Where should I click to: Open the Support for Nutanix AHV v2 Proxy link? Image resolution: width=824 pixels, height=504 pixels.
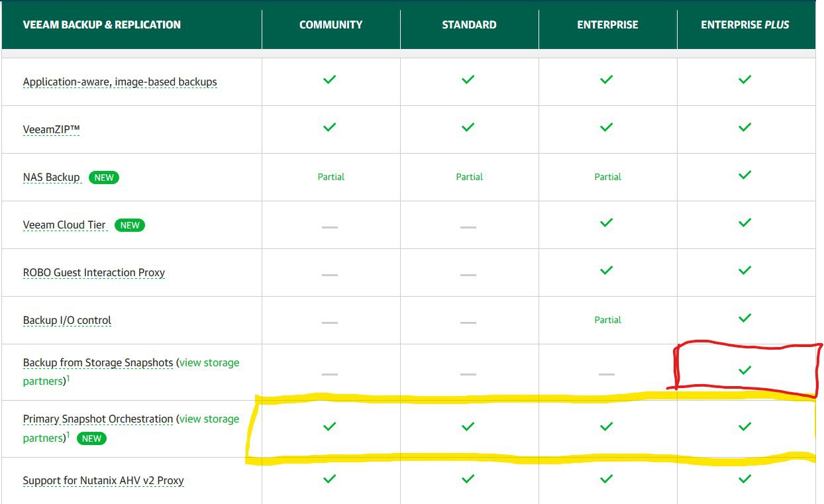coord(103,481)
